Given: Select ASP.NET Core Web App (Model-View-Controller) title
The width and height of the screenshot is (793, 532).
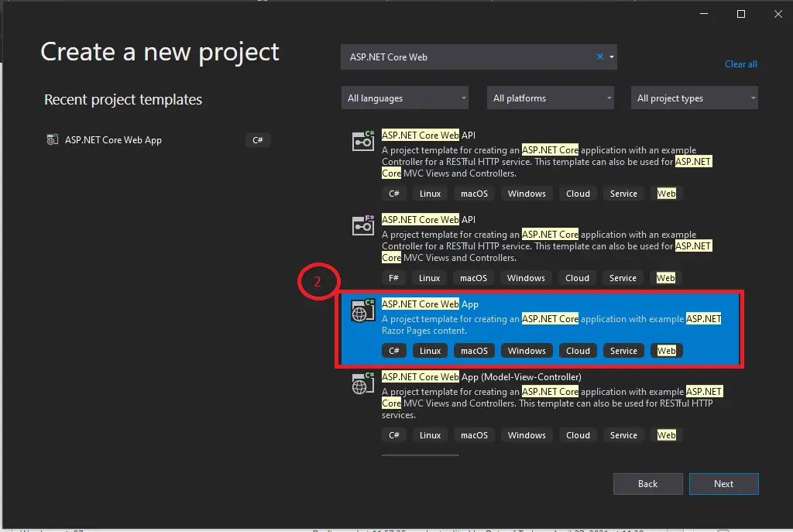Looking at the screenshot, I should [482, 377].
